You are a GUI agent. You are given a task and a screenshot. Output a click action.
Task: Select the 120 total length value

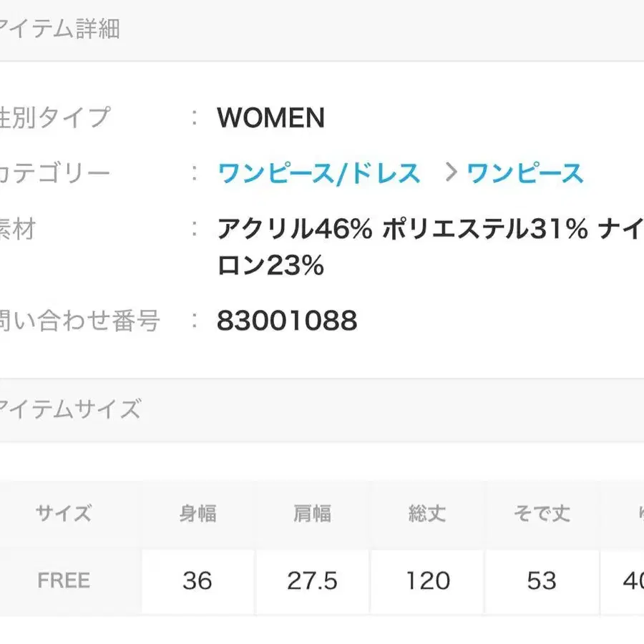tap(426, 581)
